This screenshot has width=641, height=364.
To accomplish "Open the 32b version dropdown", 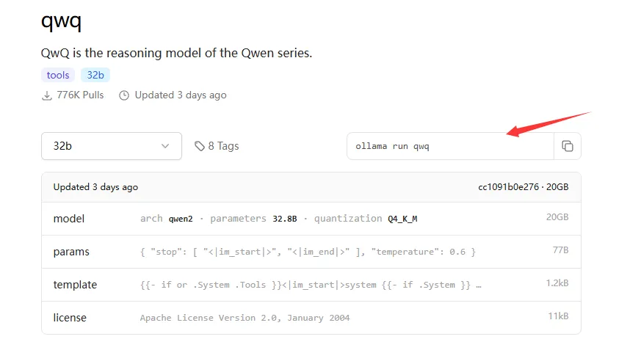I will pos(112,146).
